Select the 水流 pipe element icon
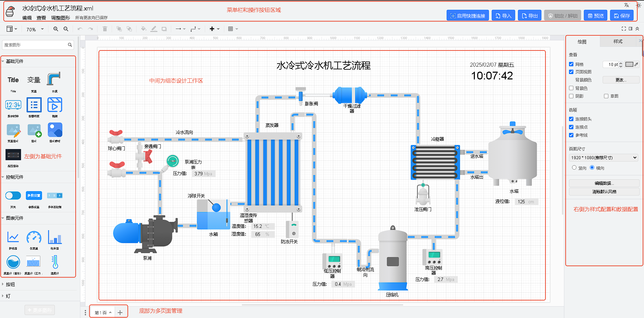 coord(54,79)
